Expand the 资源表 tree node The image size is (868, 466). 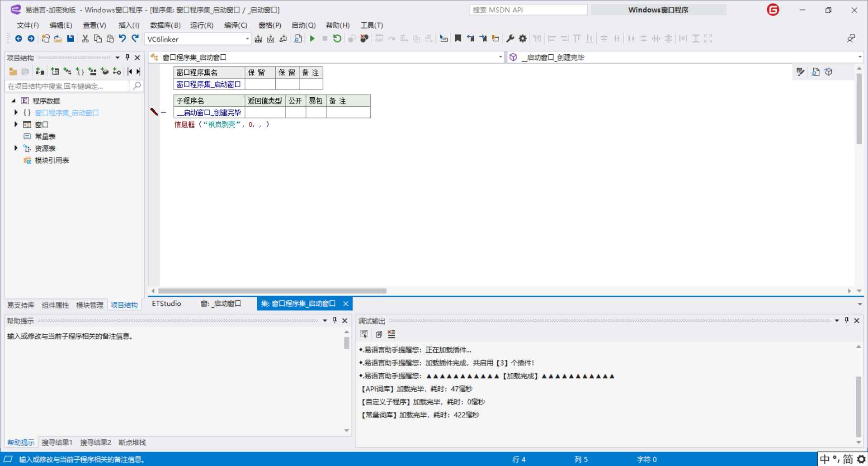click(x=16, y=148)
